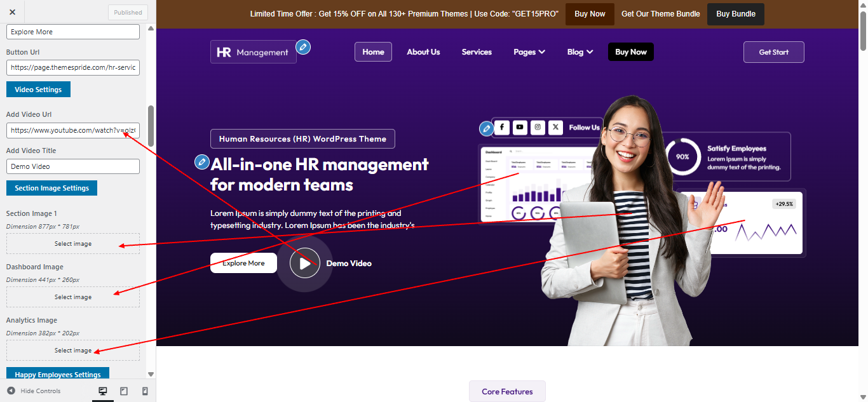
Task: Expand the Blog dropdown menu
Action: click(x=580, y=52)
